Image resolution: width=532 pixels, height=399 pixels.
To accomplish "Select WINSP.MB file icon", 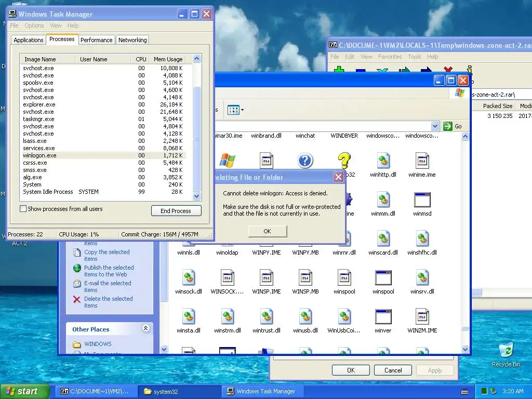I will (x=305, y=277).
